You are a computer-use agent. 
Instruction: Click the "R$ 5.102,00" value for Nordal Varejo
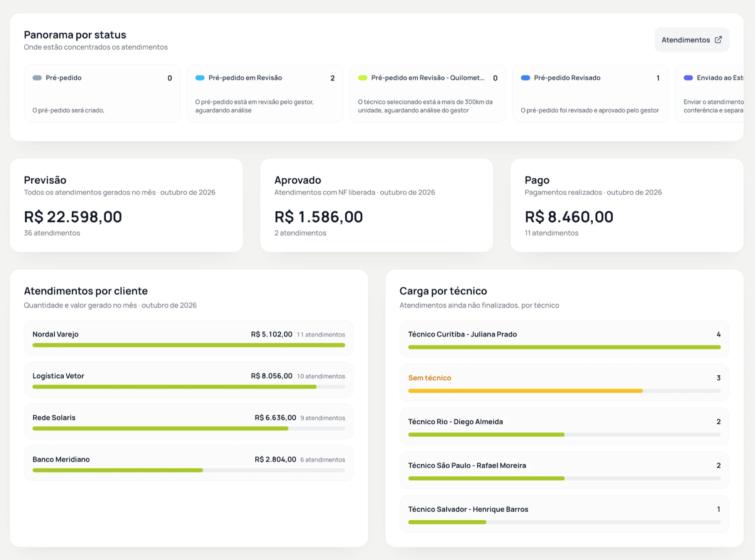click(272, 334)
